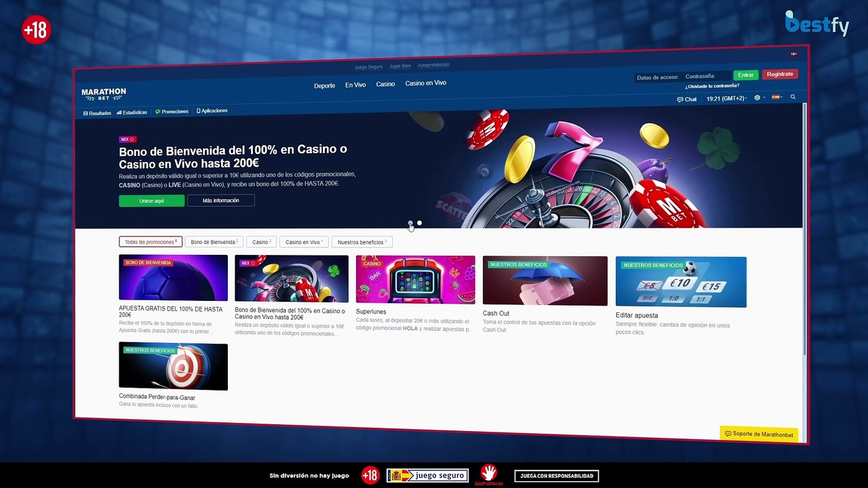868x488 pixels.
Task: Open the Editar apuesta promo thumbnail
Action: 681,282
